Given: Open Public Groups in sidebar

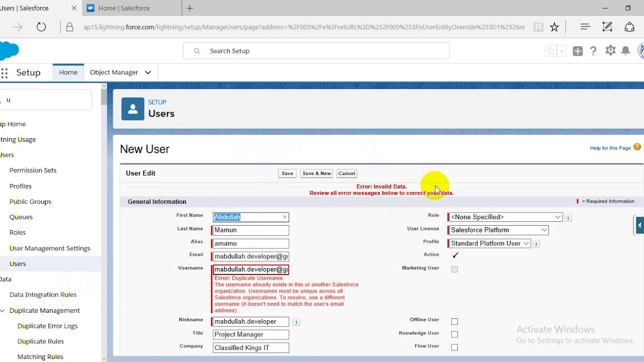Looking at the screenshot, I should click(x=31, y=202).
